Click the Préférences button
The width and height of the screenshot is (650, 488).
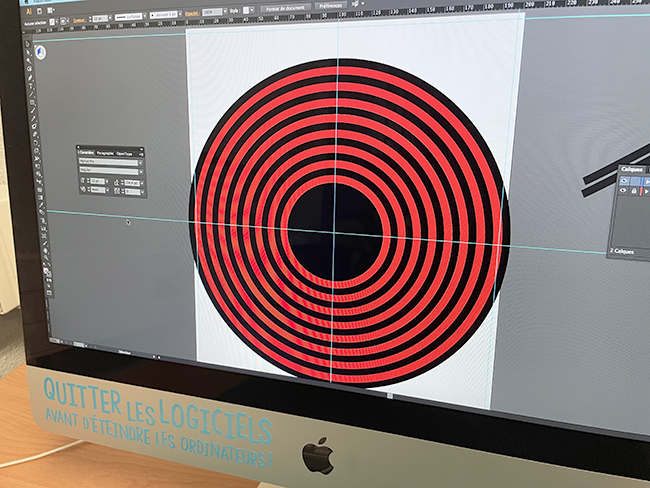331,6
